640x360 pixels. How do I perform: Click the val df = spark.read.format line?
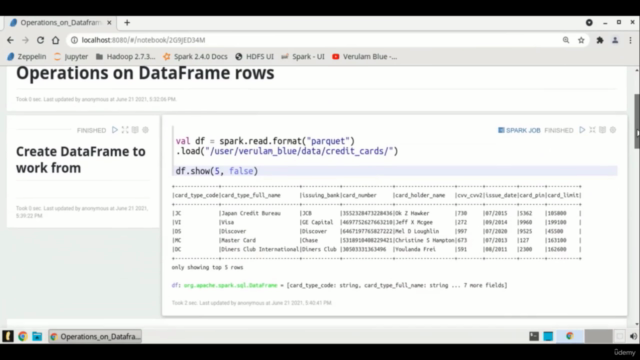265,141
